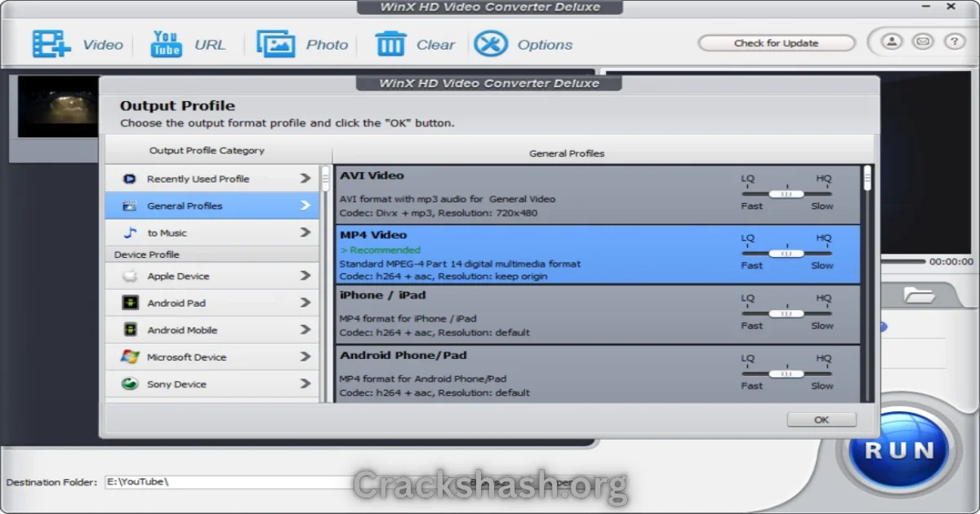Expand Android Pad arrow

point(305,303)
